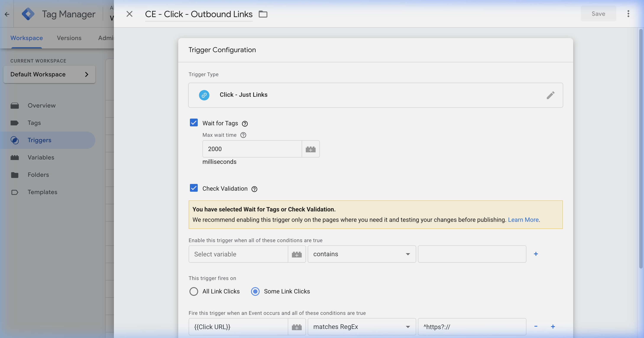Click the Save button
Screen dimensions: 644x338
[598, 14]
